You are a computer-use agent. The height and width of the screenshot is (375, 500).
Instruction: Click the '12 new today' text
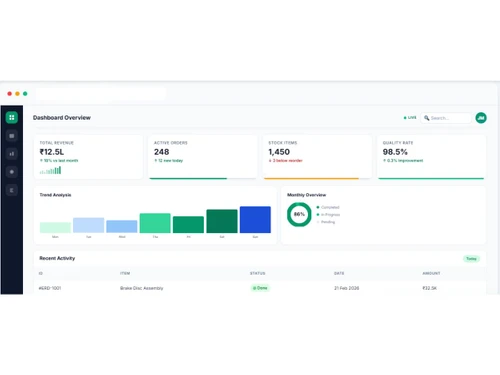click(170, 161)
